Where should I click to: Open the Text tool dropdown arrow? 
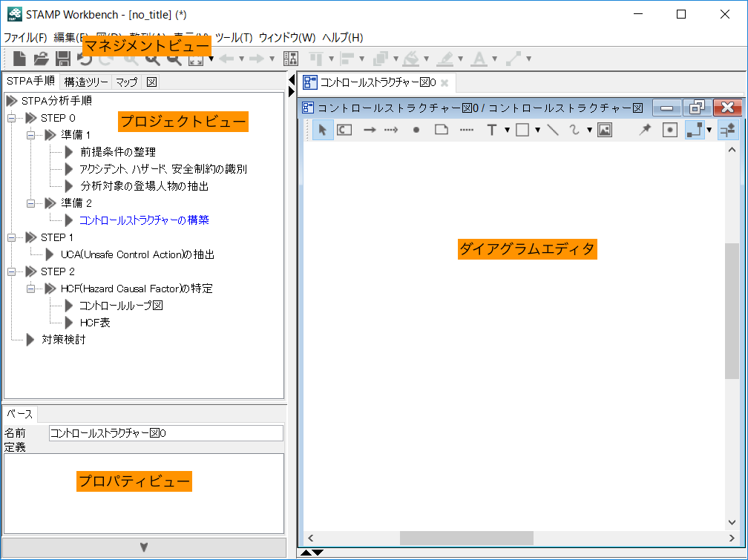point(507,130)
